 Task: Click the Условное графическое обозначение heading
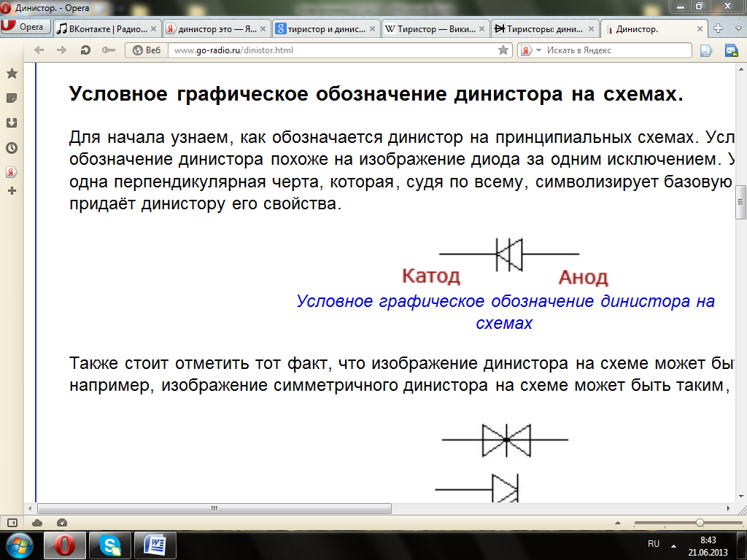[376, 94]
